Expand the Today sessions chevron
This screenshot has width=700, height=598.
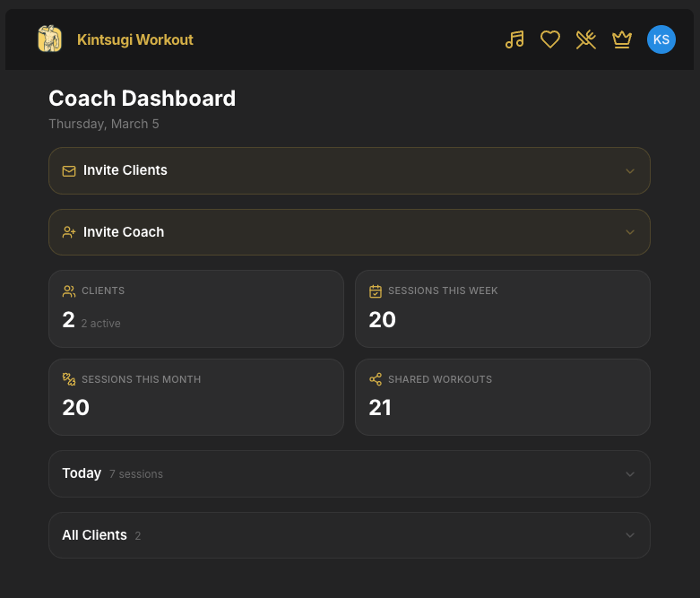click(630, 473)
